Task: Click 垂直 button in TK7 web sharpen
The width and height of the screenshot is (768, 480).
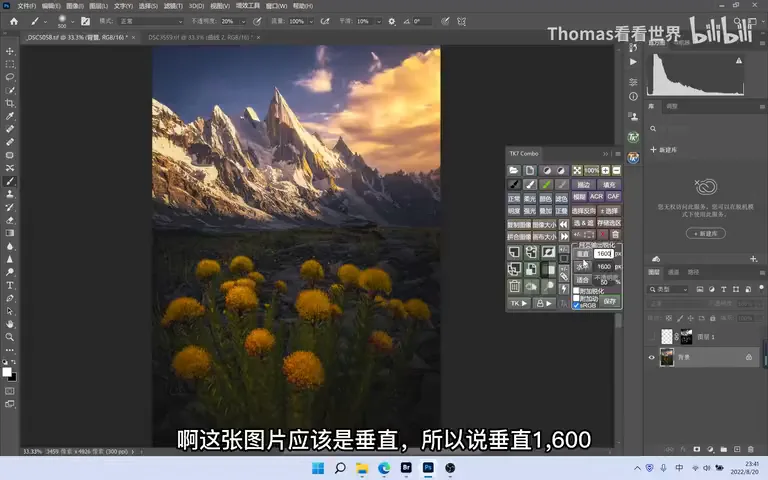Action: coord(583,254)
